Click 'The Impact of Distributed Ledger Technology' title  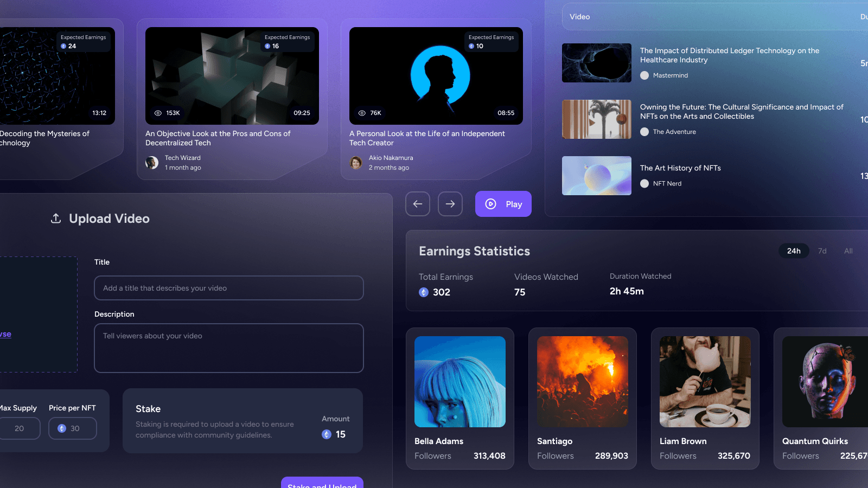[x=730, y=55]
